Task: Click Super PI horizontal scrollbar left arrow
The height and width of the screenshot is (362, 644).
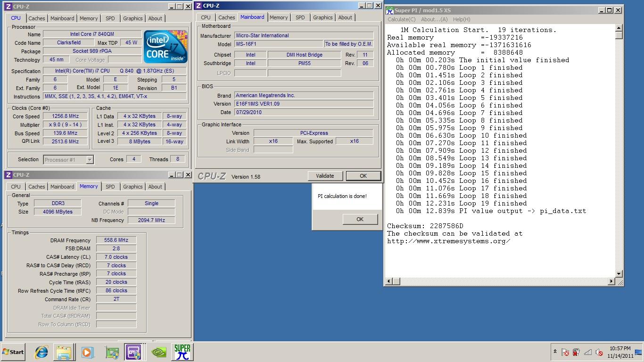Action: [x=389, y=281]
